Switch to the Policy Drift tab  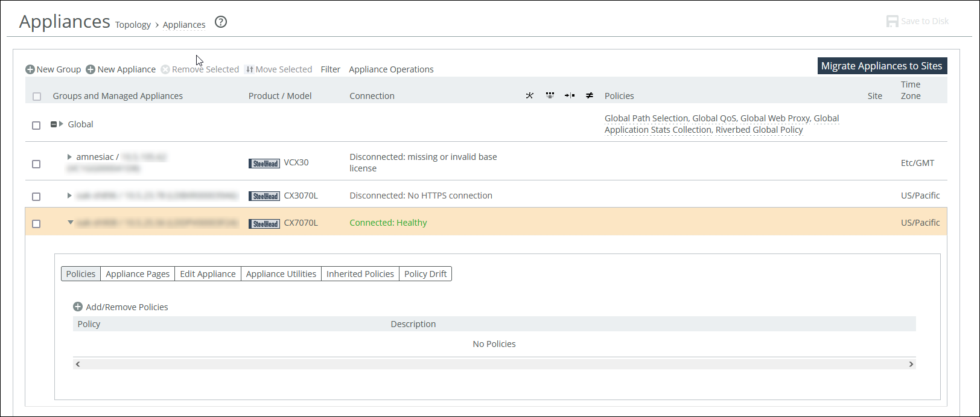(425, 274)
